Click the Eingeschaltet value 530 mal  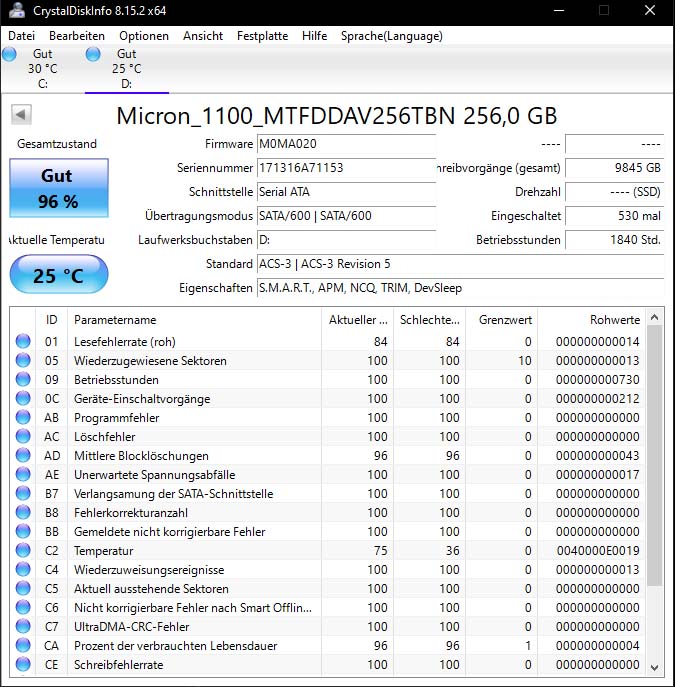coord(615,216)
